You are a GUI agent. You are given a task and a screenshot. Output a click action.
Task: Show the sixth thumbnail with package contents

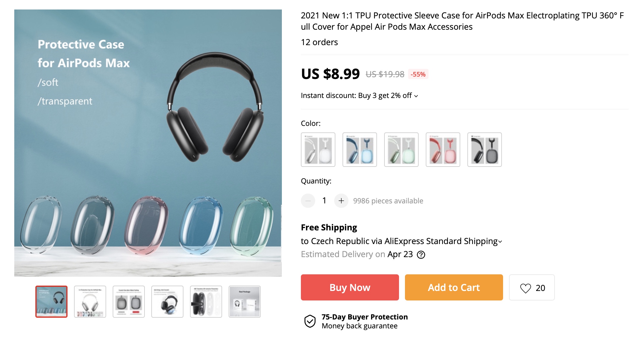(x=245, y=302)
